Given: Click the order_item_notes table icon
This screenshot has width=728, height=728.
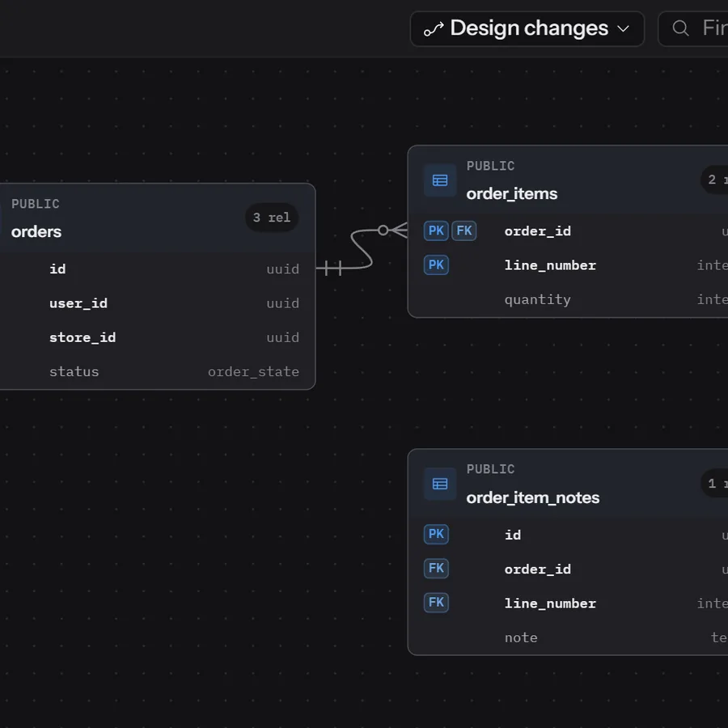Looking at the screenshot, I should click(440, 484).
